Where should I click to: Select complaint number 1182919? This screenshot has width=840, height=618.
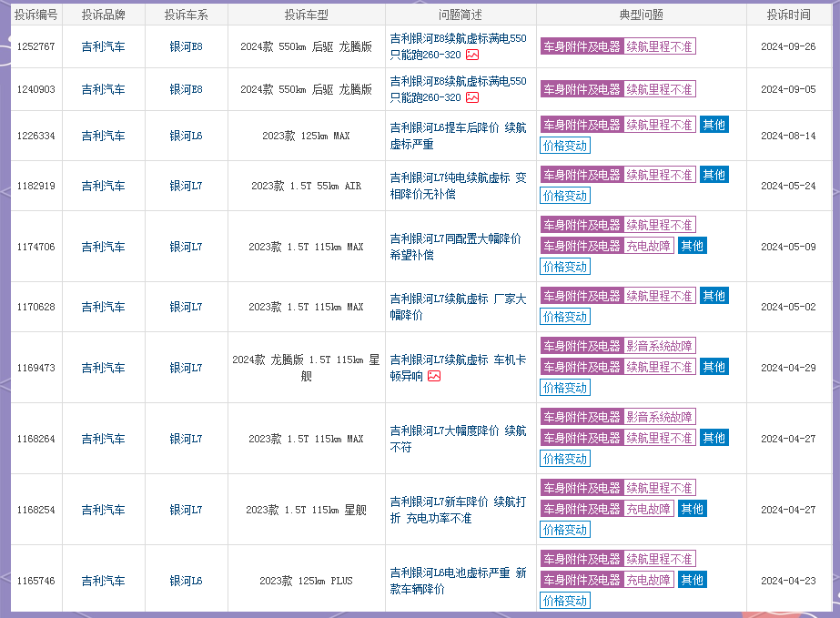pos(35,186)
